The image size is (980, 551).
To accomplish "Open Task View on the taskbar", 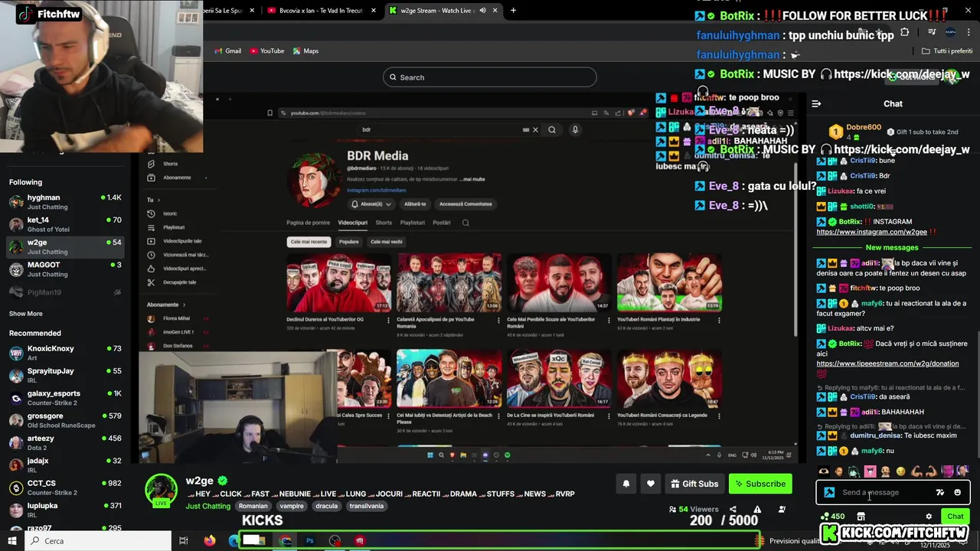I will click(184, 541).
